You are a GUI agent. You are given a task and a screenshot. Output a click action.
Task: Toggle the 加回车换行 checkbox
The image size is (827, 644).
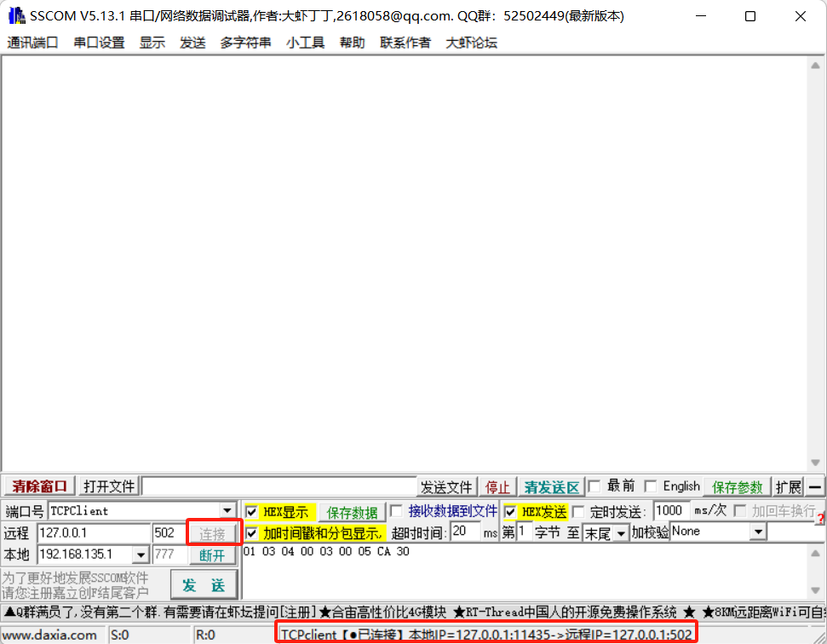pos(740,510)
